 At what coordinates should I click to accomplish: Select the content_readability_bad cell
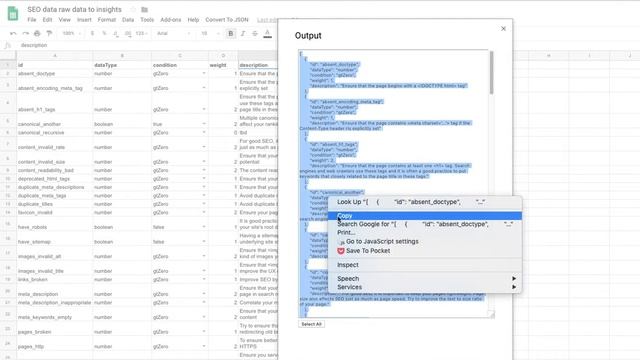point(55,170)
